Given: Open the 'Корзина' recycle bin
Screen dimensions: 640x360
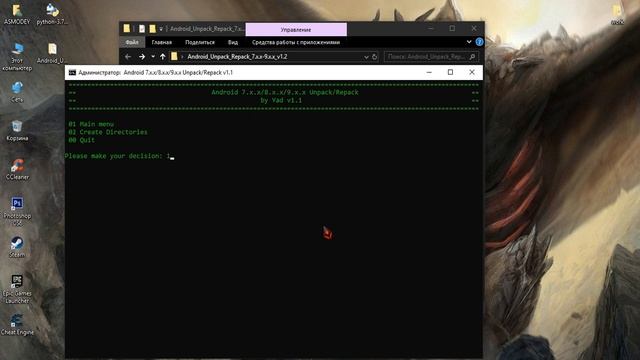Looking at the screenshot, I should tap(17, 131).
